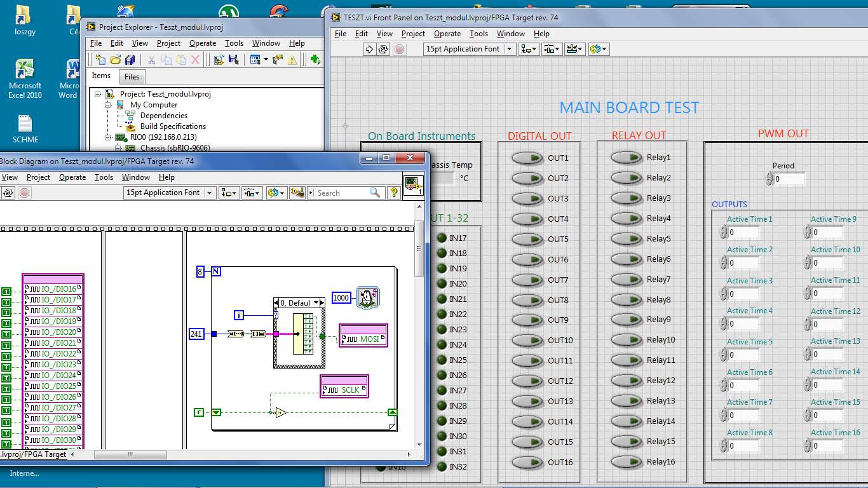Viewport: 868px width, 488px height.
Task: Click Run Continuously in Front Panel toolbar
Action: pyautogui.click(x=383, y=49)
